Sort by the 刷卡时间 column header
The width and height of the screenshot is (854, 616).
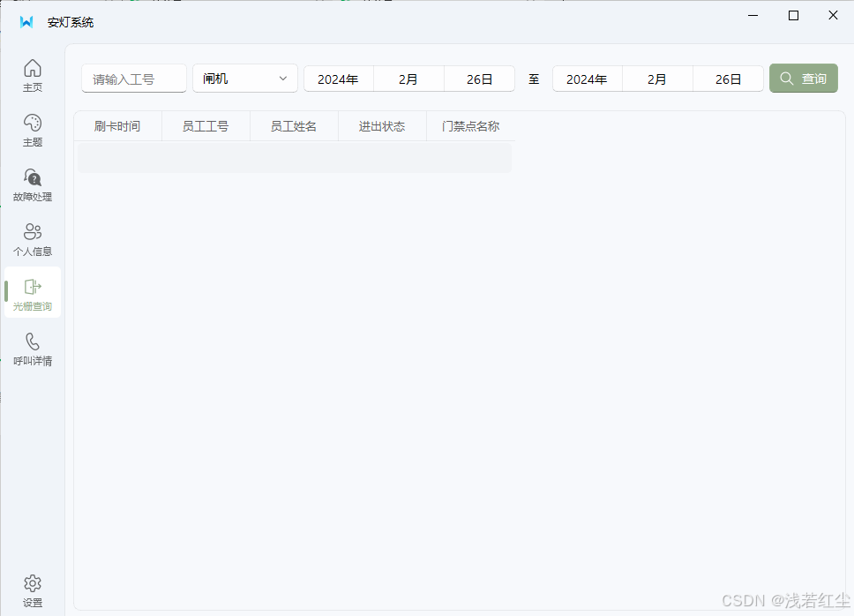[117, 126]
